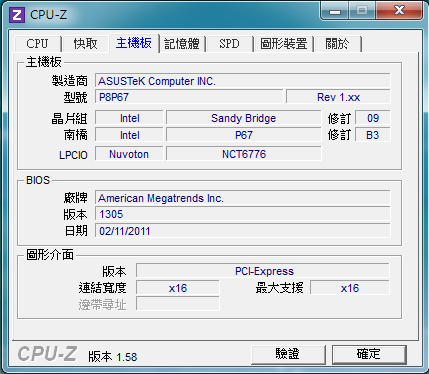Select the Sandy Bridge chipset value
Viewport: 429px width, 374px height.
click(x=244, y=118)
